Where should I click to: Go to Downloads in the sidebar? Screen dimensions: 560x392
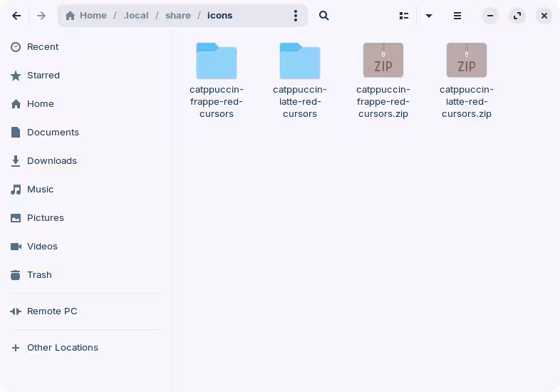click(51, 161)
